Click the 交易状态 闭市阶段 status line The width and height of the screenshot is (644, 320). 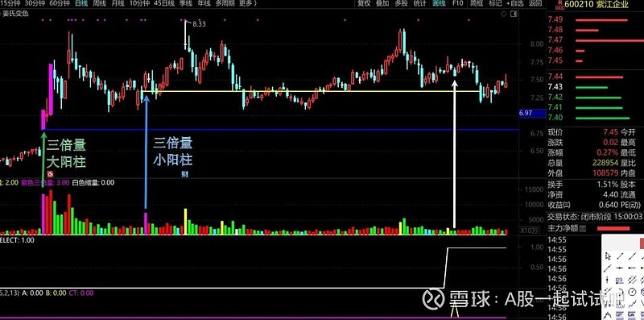595,216
